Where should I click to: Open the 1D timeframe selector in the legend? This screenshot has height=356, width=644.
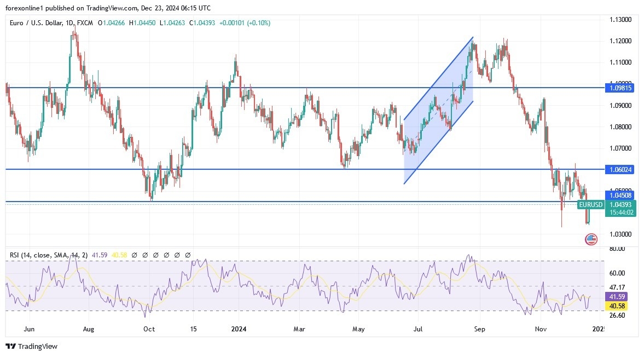tap(69, 23)
